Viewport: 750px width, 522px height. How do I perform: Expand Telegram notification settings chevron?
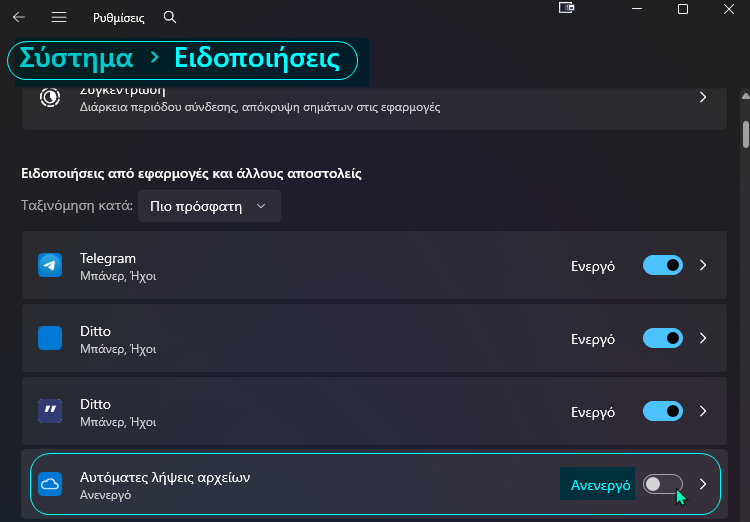[x=703, y=265]
